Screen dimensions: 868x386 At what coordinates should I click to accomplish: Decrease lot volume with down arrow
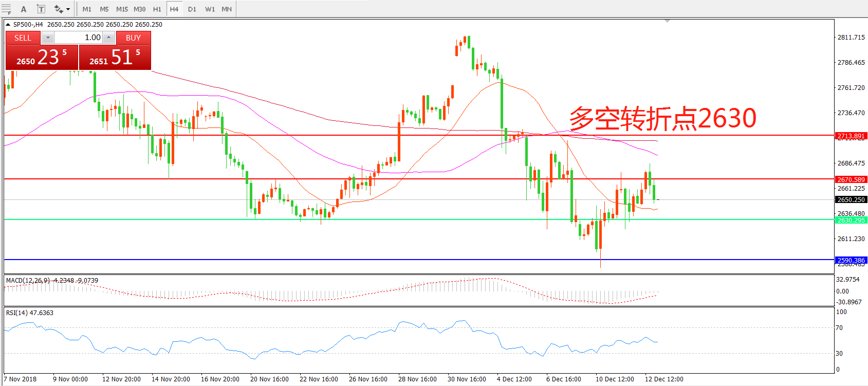point(48,38)
